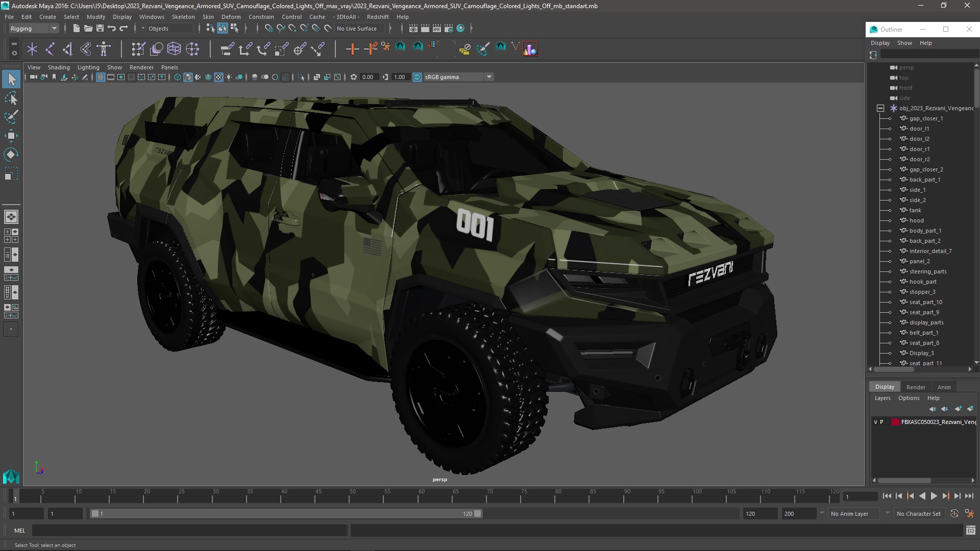This screenshot has width=980, height=551.
Task: Click the Maya logo icon bottom-left
Action: [11, 477]
